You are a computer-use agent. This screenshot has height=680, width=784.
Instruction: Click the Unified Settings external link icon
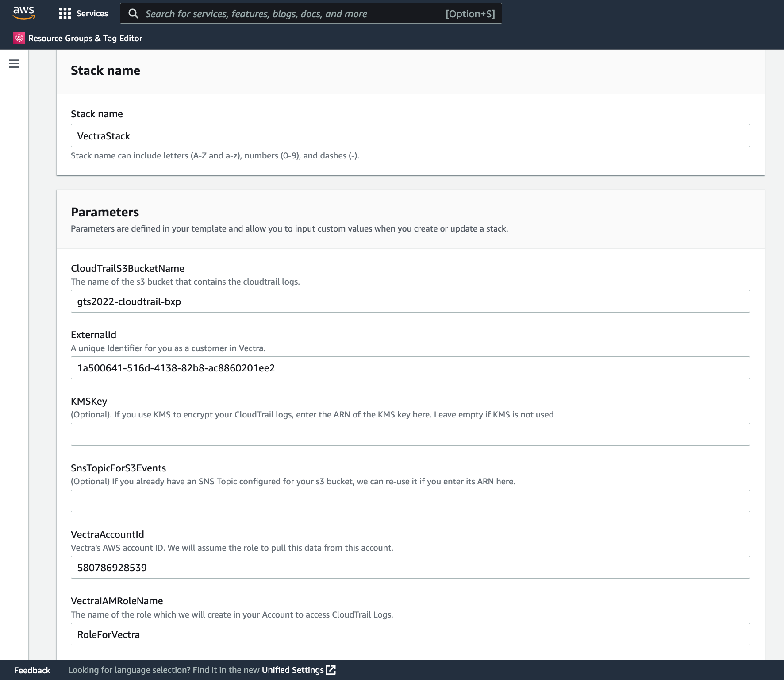[331, 670]
